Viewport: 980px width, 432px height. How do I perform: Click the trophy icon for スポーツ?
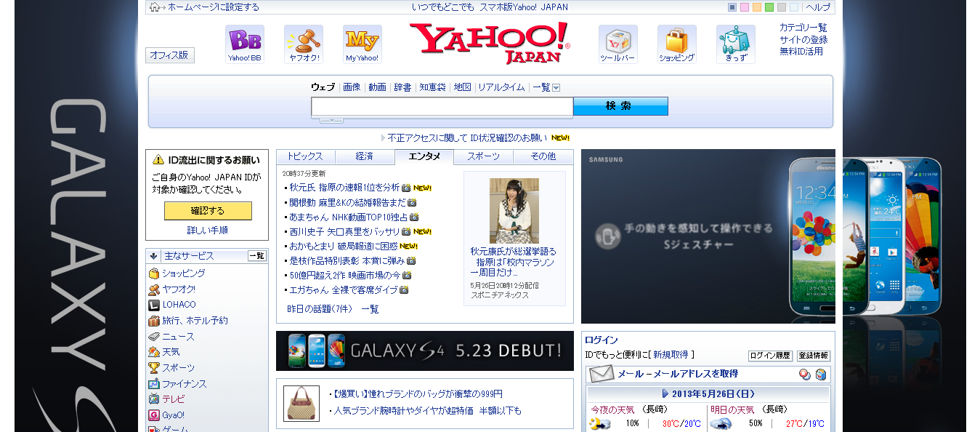coord(154,368)
